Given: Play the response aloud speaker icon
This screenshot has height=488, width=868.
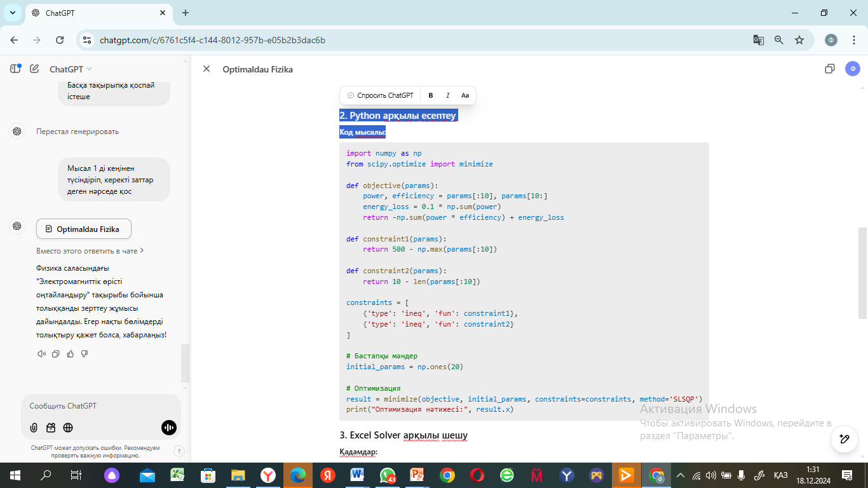Looking at the screenshot, I should [42, 353].
